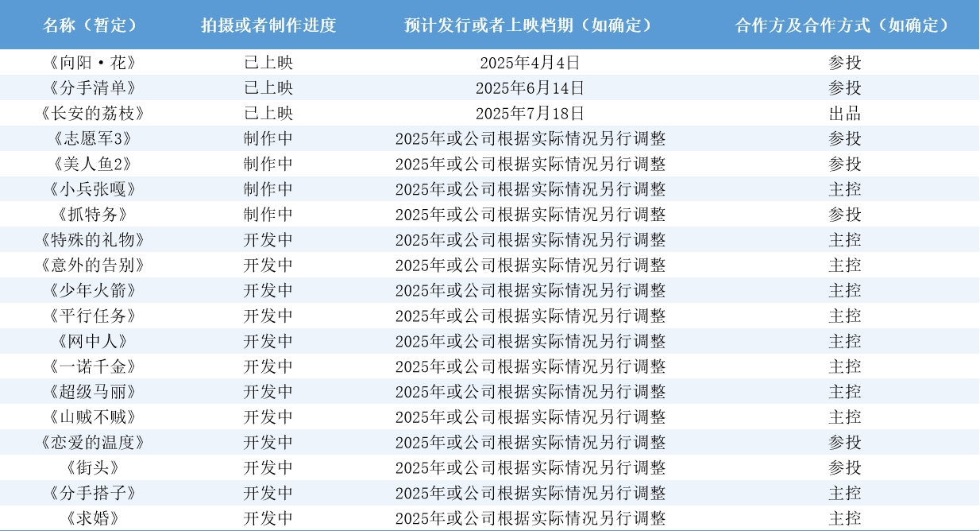Image resolution: width=980 pixels, height=531 pixels.
Task: Select the cell 《美人鱼2》
Action: pyautogui.click(x=92, y=164)
